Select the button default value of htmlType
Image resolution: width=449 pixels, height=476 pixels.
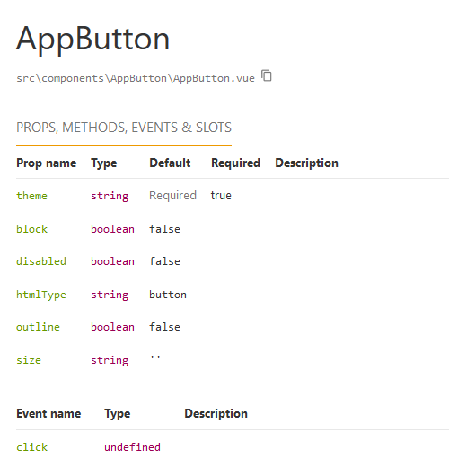click(x=168, y=295)
